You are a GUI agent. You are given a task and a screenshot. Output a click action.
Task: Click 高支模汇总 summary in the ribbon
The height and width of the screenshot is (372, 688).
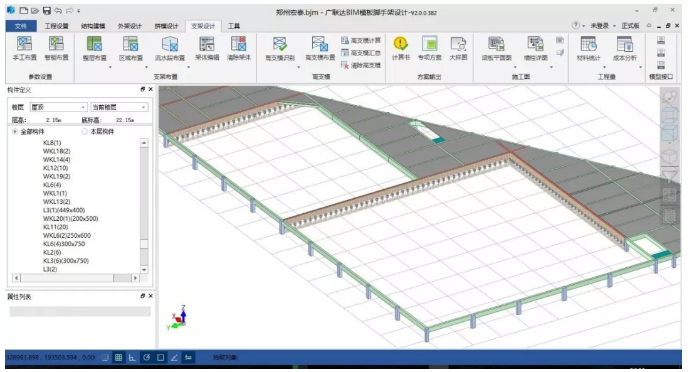pyautogui.click(x=361, y=53)
